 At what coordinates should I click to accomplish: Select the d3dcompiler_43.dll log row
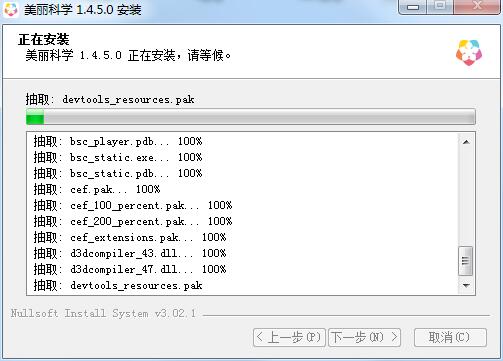pyautogui.click(x=242, y=253)
